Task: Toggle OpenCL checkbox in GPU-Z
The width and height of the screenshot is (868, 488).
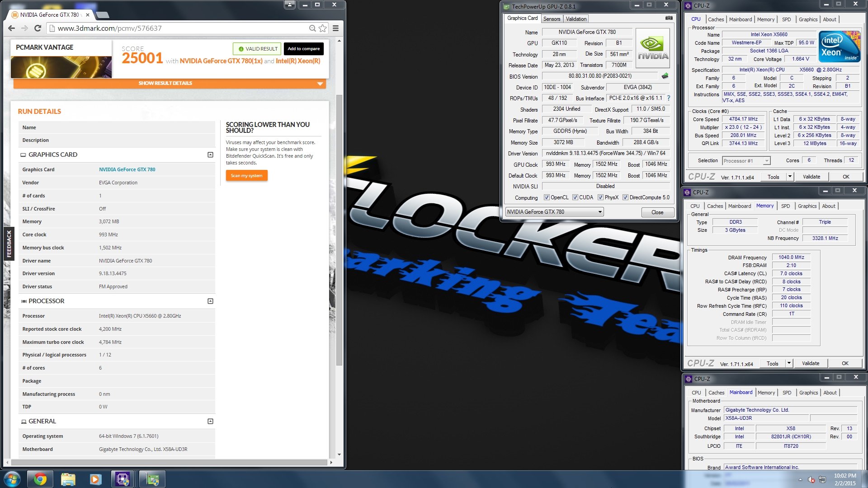Action: point(547,197)
